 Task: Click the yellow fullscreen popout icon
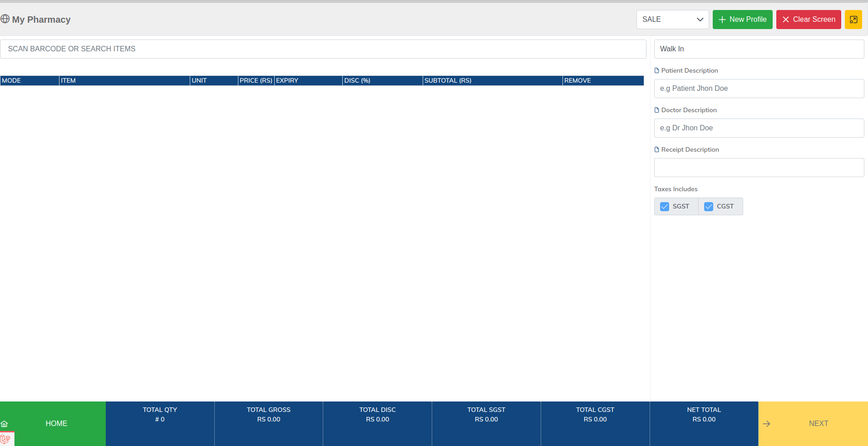pos(853,20)
